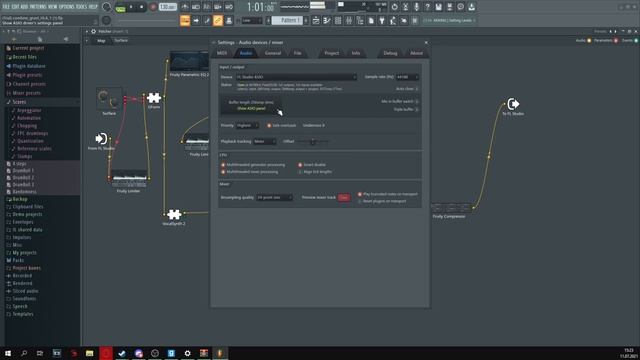The height and width of the screenshot is (360, 640).
Task: Toggle Mix in buffer switch option
Action: tap(417, 101)
